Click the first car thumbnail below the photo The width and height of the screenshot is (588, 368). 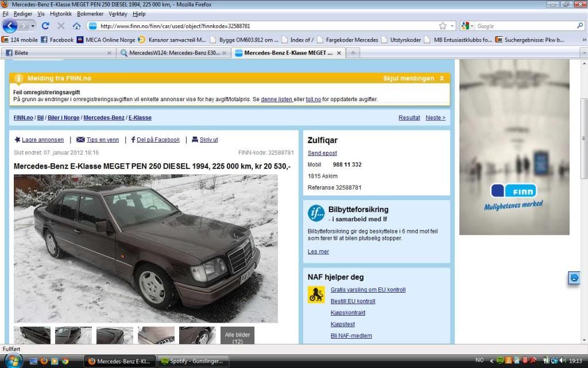32,336
